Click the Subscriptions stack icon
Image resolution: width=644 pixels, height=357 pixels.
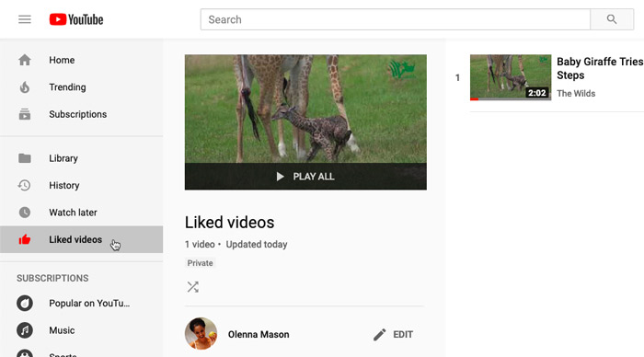coord(25,114)
